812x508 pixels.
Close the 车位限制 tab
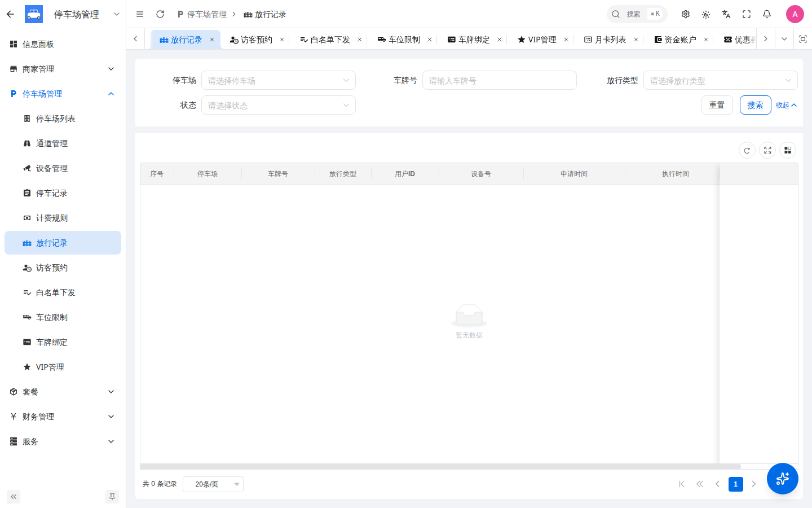tap(430, 40)
